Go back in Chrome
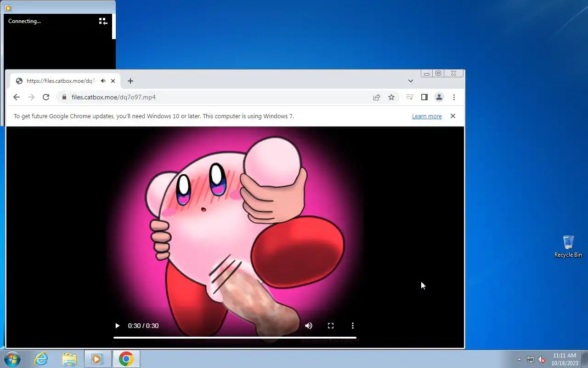588x368 pixels. click(x=17, y=97)
